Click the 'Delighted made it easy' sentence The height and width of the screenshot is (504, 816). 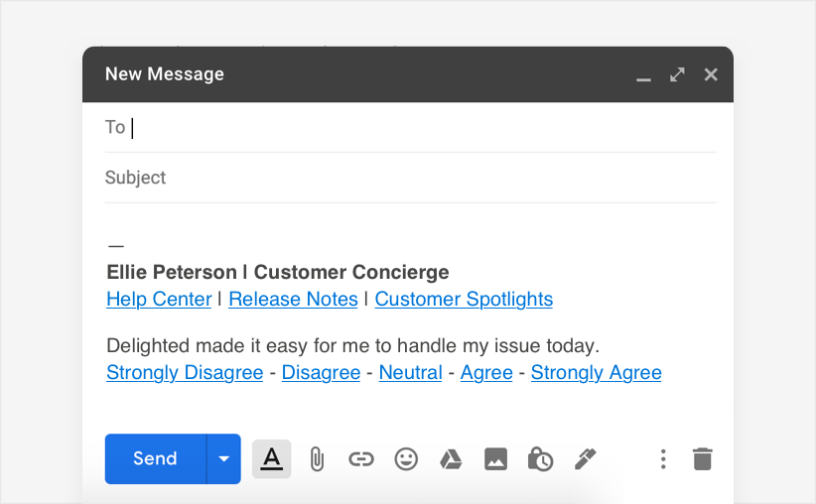click(x=352, y=346)
